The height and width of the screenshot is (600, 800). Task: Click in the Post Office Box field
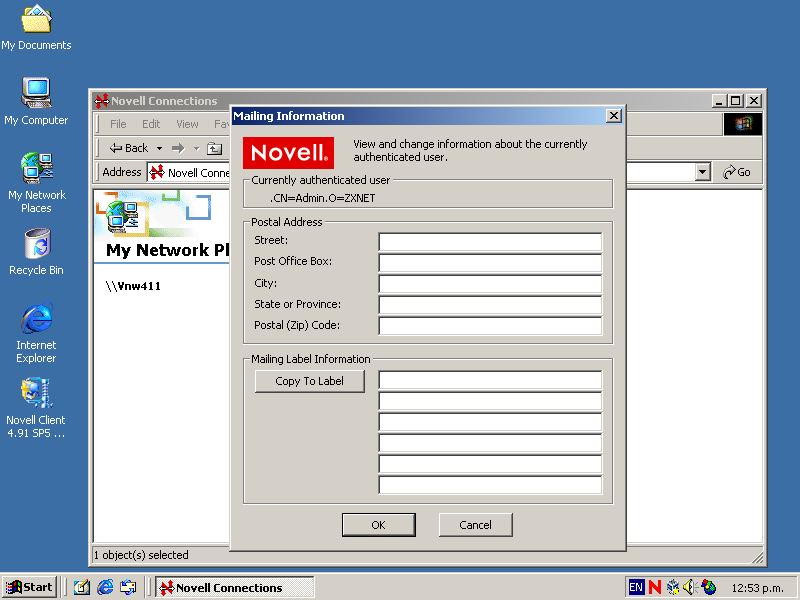click(490, 263)
